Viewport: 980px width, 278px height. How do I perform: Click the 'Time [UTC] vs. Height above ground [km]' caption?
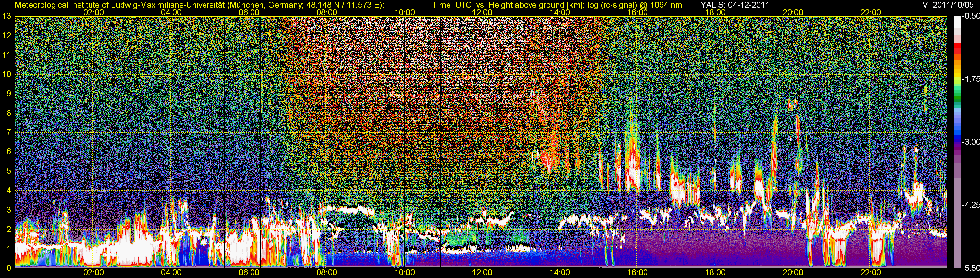pos(509,5)
